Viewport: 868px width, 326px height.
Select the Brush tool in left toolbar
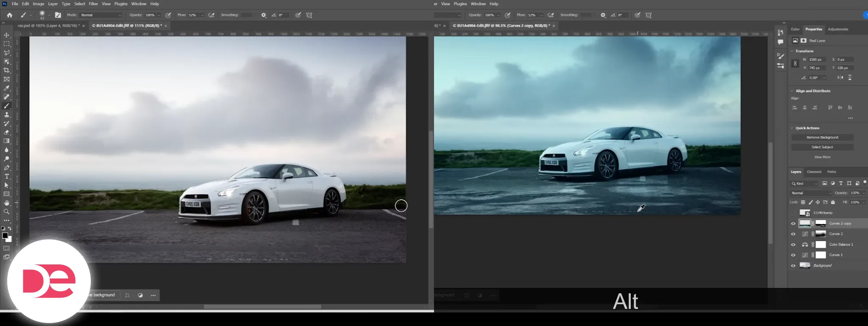point(6,106)
